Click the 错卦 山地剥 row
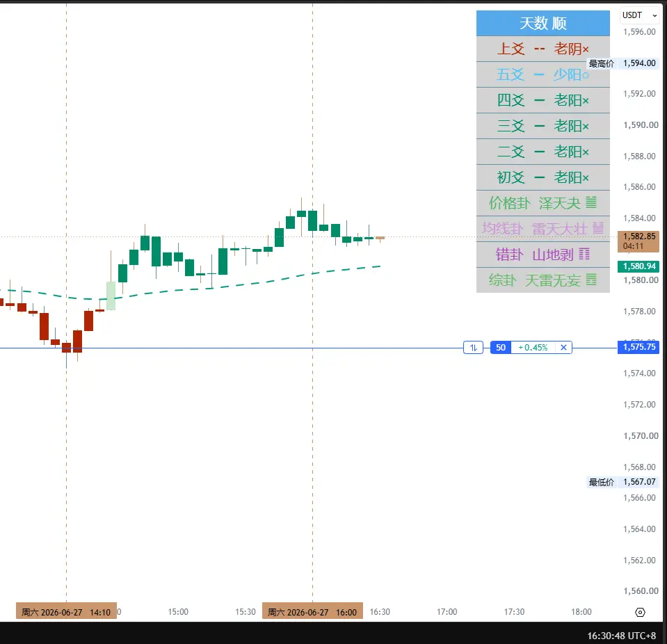The image size is (667, 644). tap(543, 255)
